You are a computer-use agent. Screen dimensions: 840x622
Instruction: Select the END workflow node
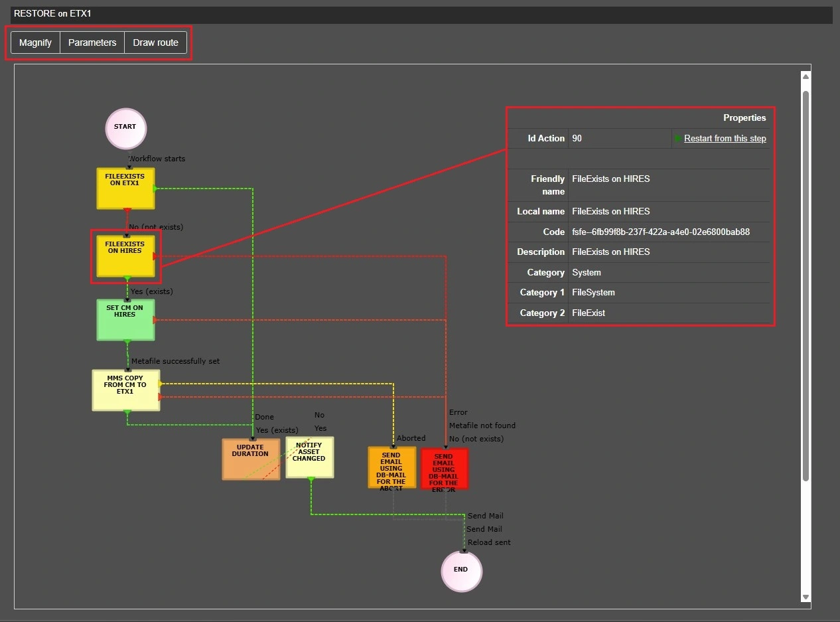(461, 570)
